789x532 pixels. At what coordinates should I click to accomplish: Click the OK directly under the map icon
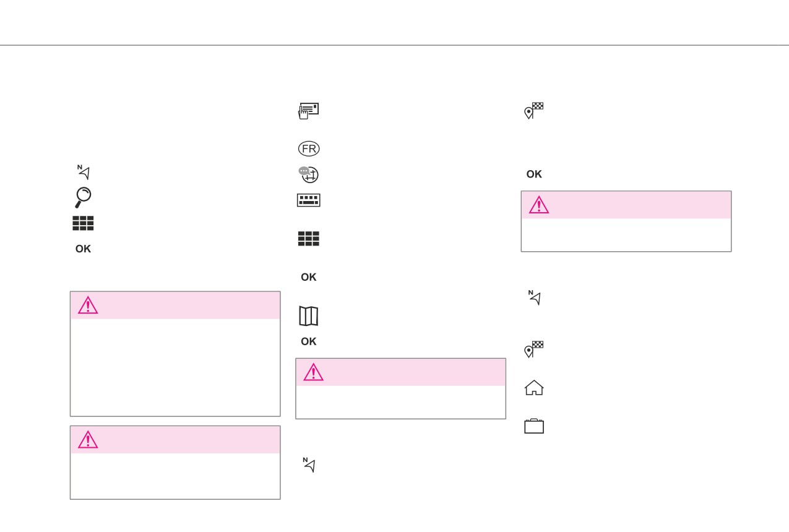[309, 341]
